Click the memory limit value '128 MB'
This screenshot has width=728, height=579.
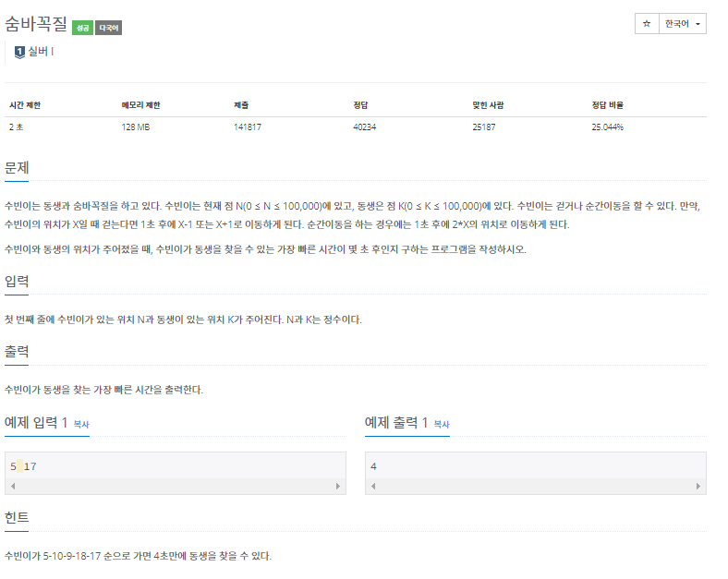pyautogui.click(x=136, y=127)
